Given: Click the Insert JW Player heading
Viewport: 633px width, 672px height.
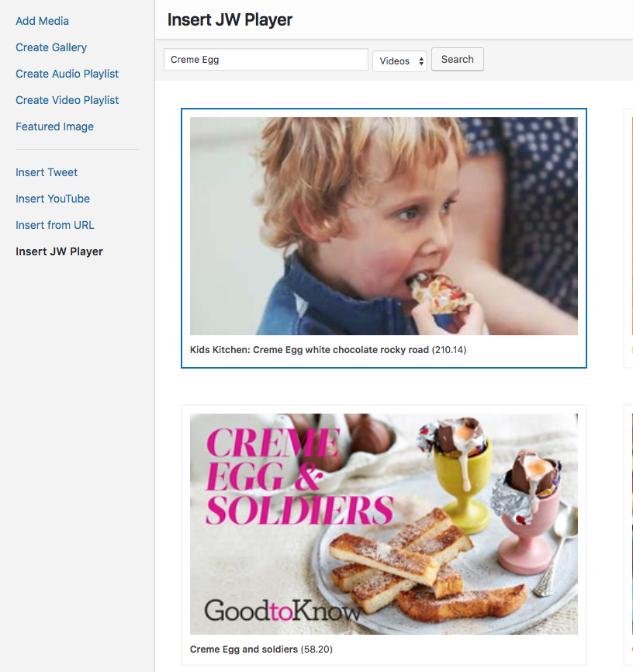Looking at the screenshot, I should click(x=230, y=19).
